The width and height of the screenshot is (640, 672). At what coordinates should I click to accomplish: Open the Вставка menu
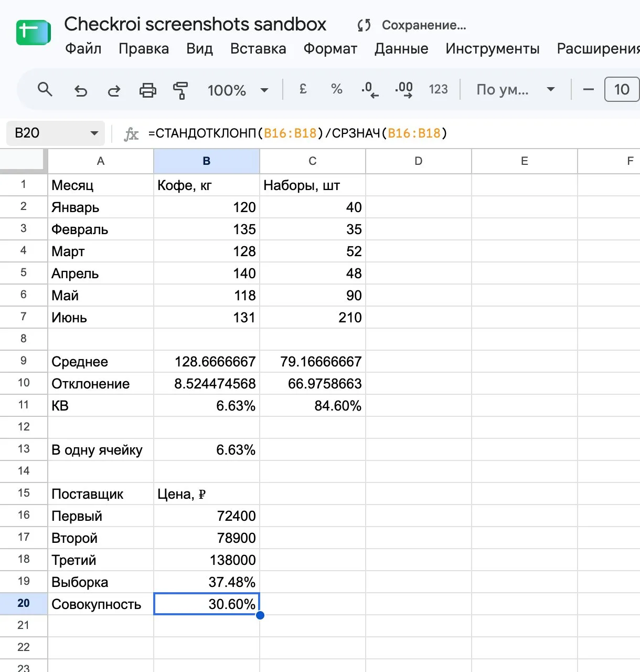tap(258, 49)
